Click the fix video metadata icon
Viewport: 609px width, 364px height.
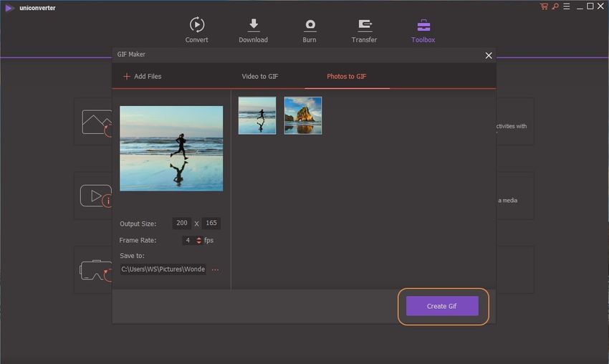[95, 196]
